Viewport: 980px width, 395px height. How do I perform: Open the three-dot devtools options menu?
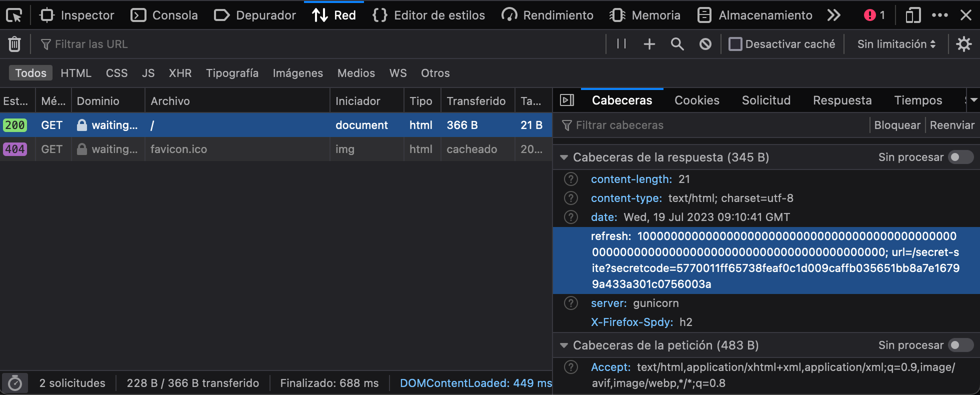(940, 15)
